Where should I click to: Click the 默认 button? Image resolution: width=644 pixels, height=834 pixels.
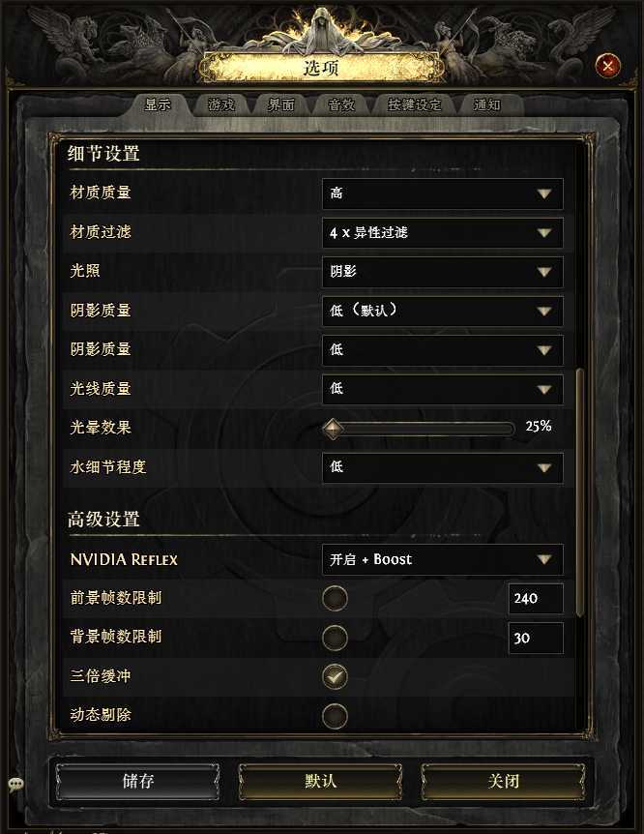[x=320, y=782]
